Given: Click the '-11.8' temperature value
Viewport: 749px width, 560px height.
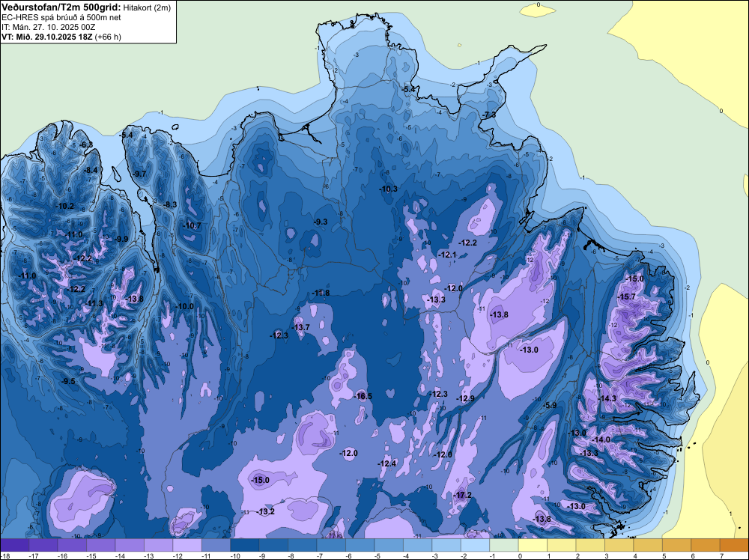Looking at the screenshot, I should (321, 293).
